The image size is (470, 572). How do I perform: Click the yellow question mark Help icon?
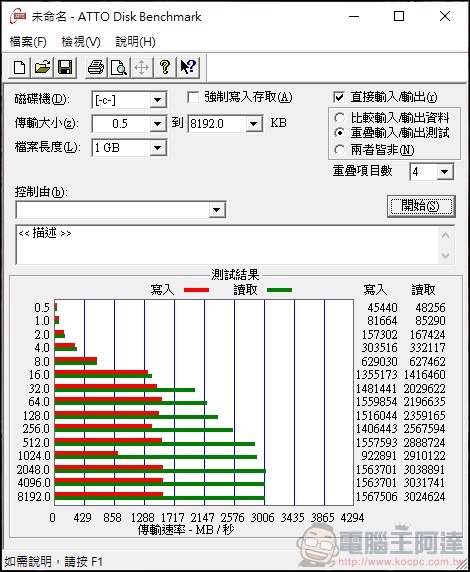click(x=165, y=67)
